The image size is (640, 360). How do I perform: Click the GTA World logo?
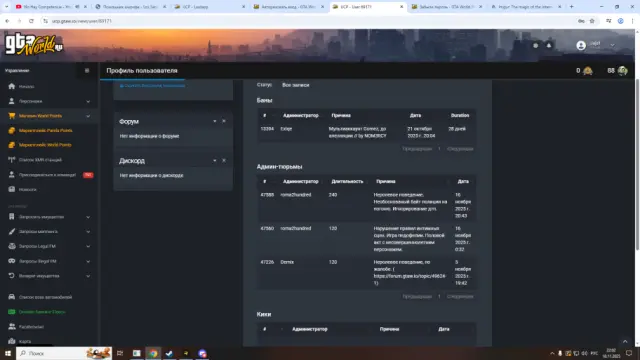click(34, 45)
